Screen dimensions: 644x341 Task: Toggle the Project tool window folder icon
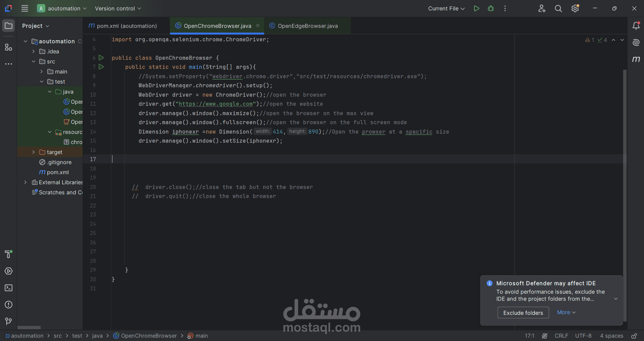[x=9, y=26]
